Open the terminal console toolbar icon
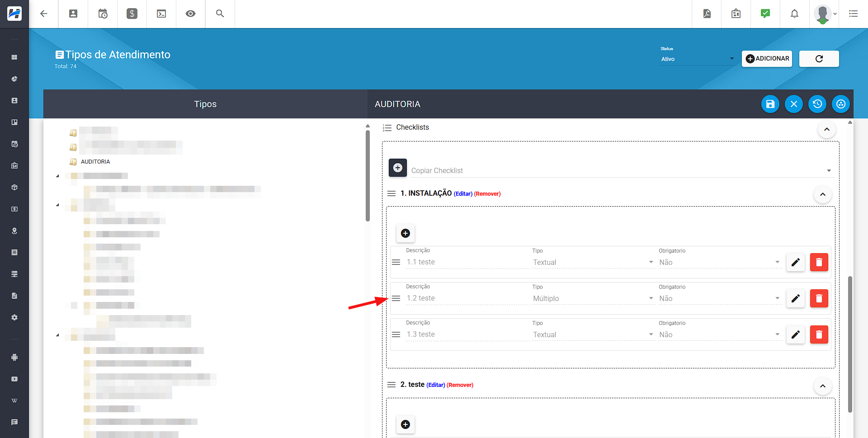The height and width of the screenshot is (438, 868). pos(161,14)
